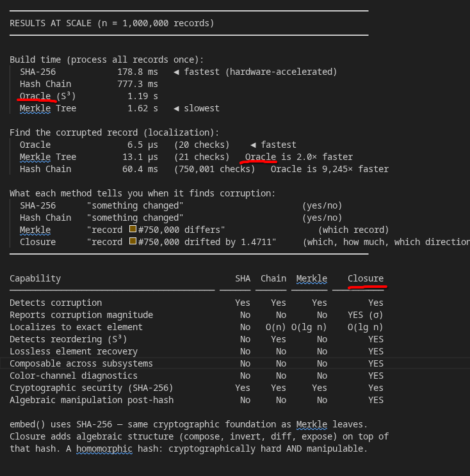Click the "Closure" column header in the table
Viewport: 470px width, 476px height.
[366, 278]
